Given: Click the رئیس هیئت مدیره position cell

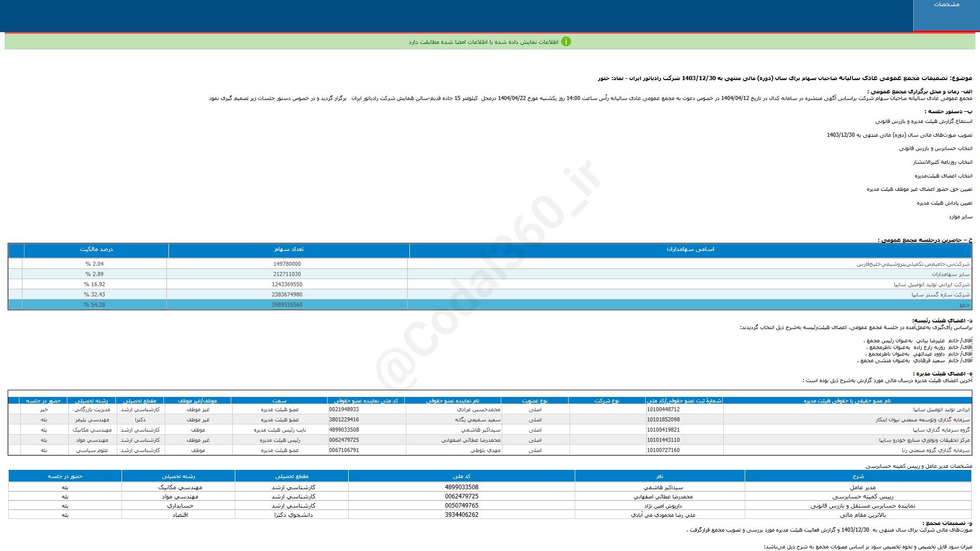Looking at the screenshot, I should click(280, 440).
